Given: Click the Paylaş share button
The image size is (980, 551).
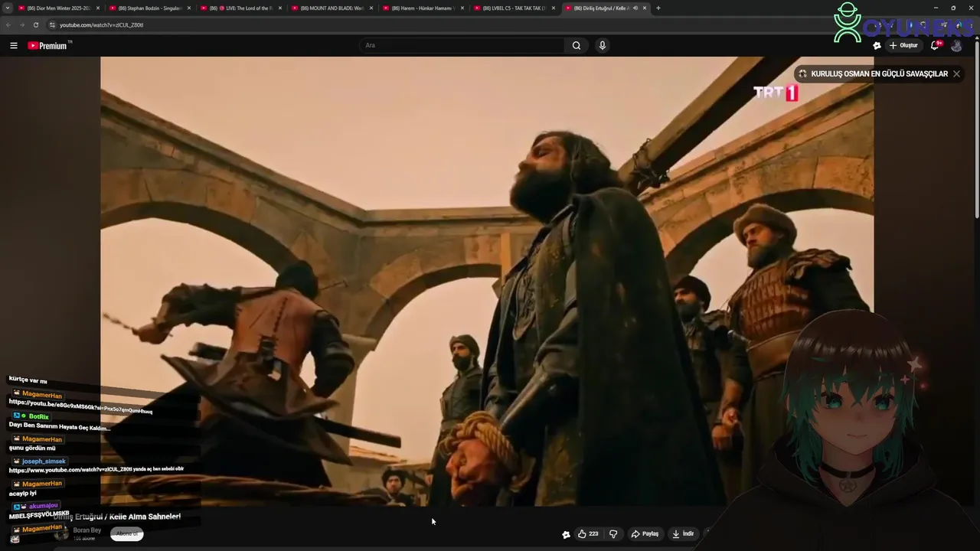Looking at the screenshot, I should [645, 534].
